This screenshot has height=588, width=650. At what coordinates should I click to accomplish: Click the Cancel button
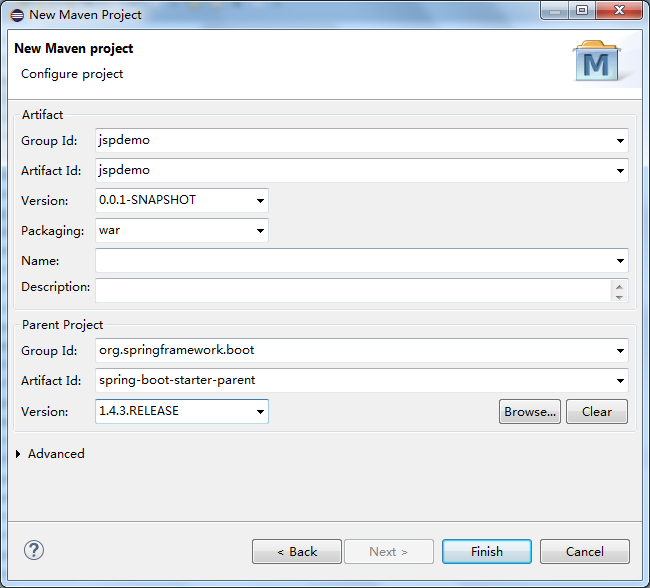585,552
